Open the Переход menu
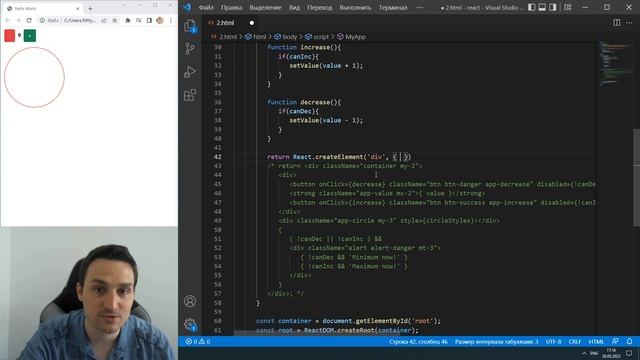 tap(320, 7)
